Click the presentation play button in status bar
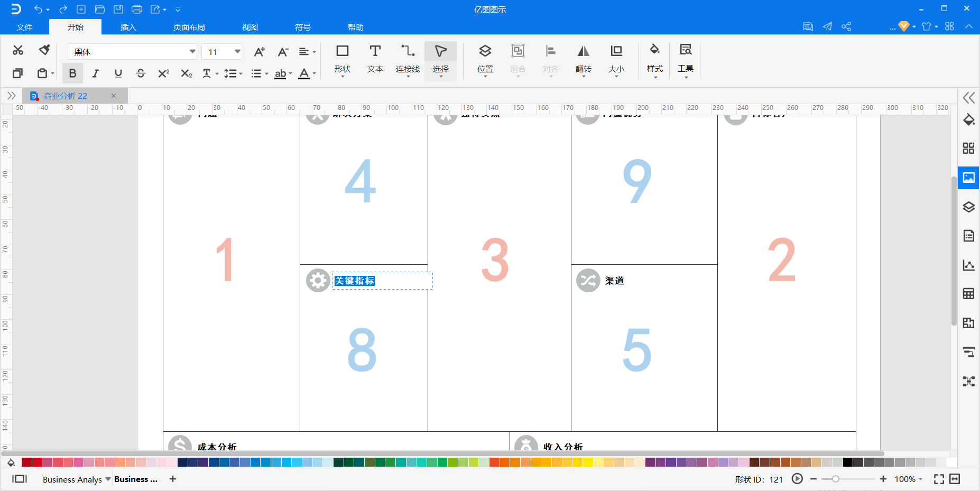 [797, 479]
